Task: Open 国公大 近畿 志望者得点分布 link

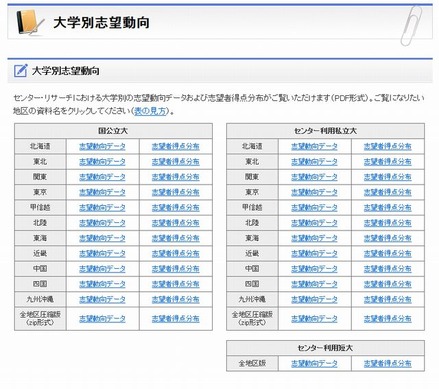Action: point(175,254)
